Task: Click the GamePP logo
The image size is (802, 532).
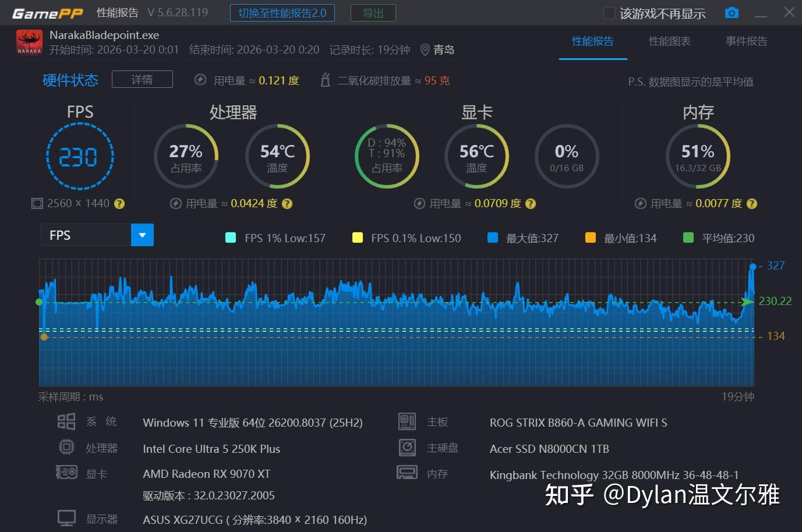Action: click(48, 13)
